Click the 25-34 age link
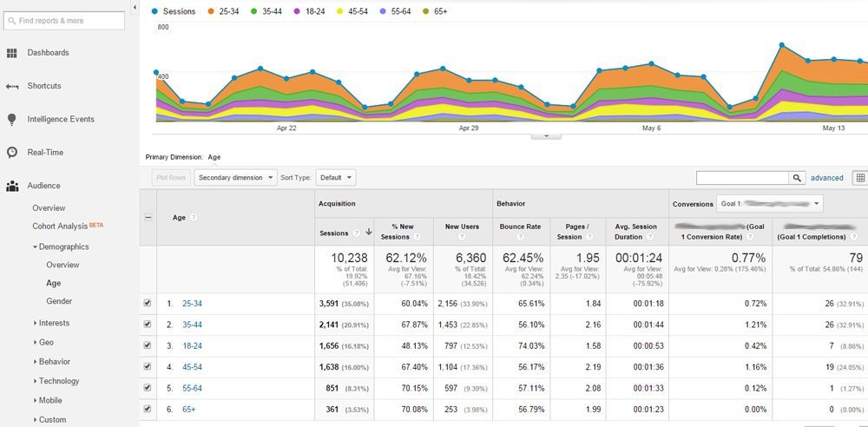The height and width of the screenshot is (427, 868). pyautogui.click(x=192, y=304)
